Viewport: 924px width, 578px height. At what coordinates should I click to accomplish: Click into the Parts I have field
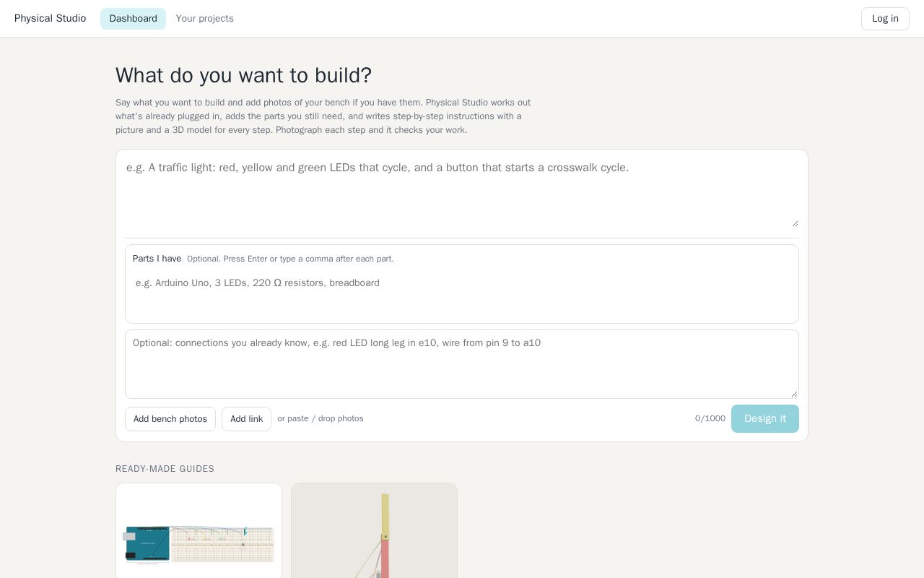[462, 283]
